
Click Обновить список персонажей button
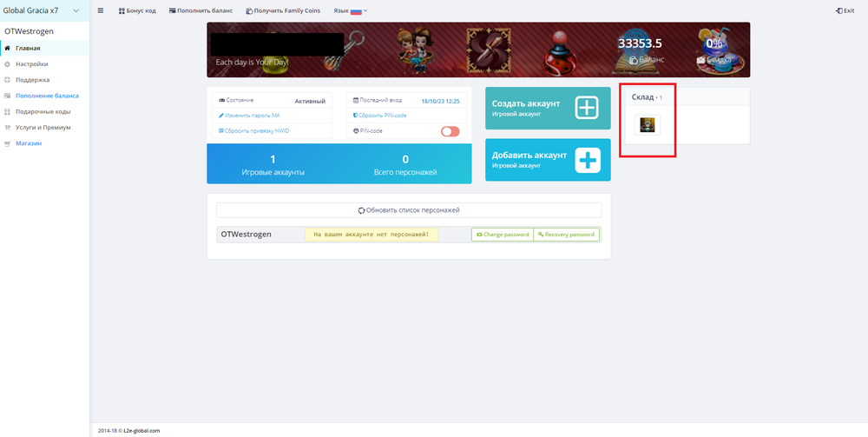coord(408,210)
